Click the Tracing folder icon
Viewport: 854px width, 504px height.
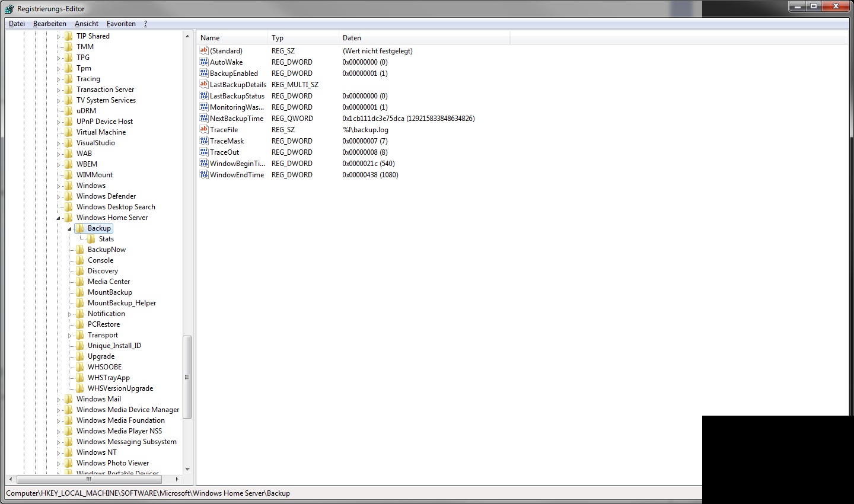pyautogui.click(x=69, y=79)
